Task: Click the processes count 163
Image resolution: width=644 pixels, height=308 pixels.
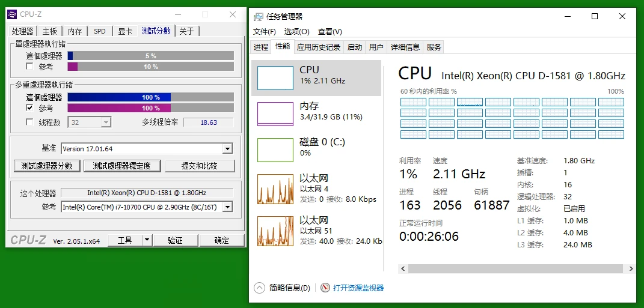Action: click(x=410, y=205)
